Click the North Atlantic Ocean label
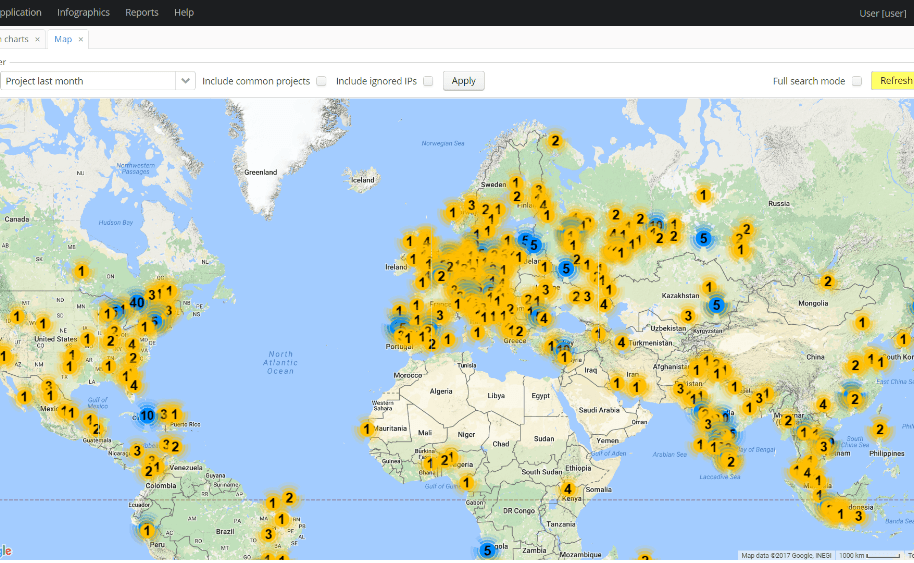Viewport: 914px width, 563px height. click(x=280, y=363)
